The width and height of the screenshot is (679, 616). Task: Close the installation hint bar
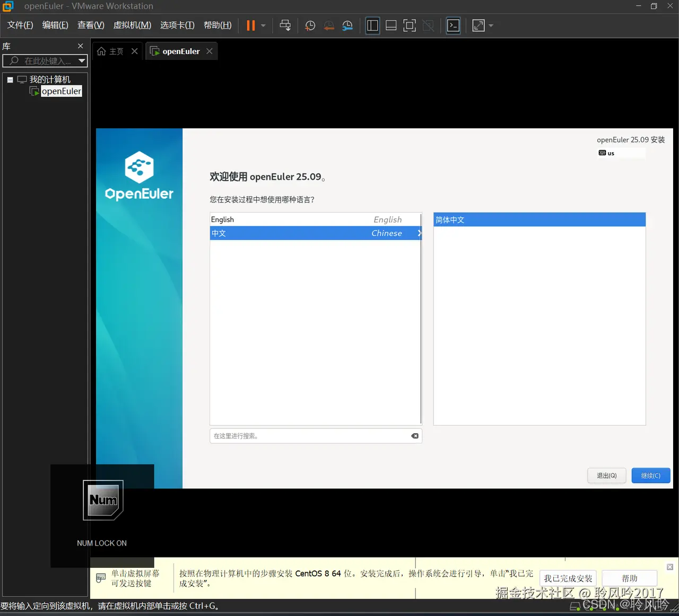[x=670, y=567]
